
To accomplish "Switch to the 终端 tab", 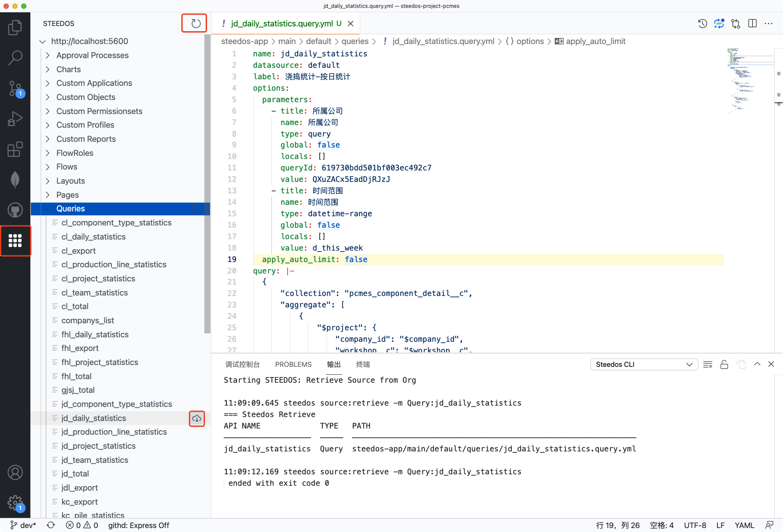I will [363, 364].
